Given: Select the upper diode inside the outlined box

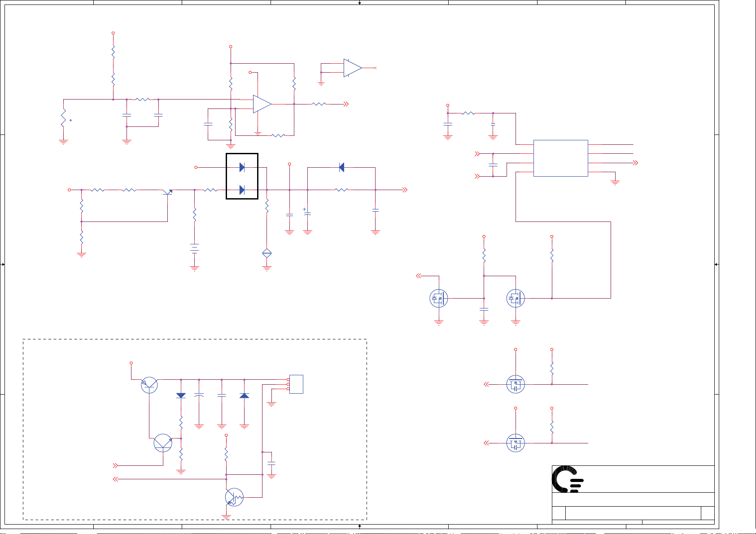Looking at the screenshot, I should (242, 167).
